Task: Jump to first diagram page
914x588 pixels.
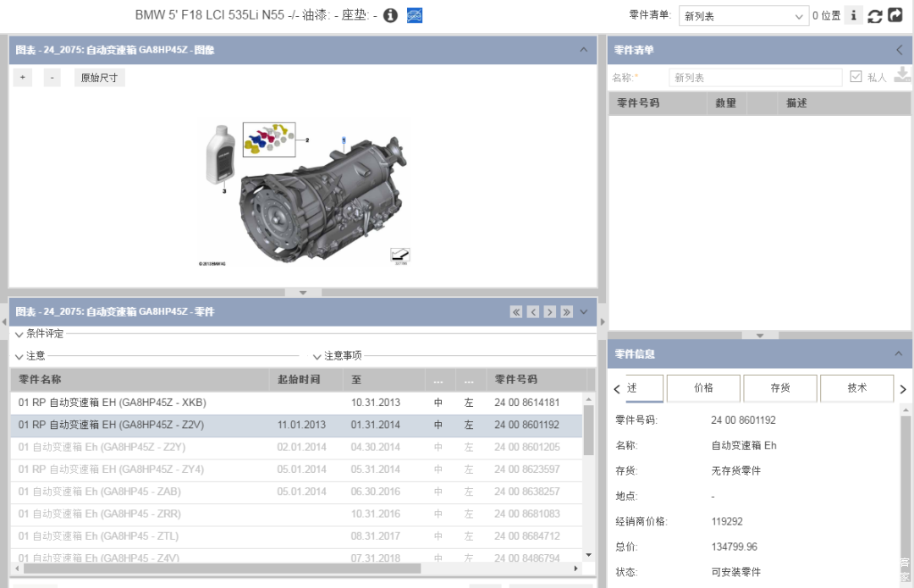Action: pos(516,312)
